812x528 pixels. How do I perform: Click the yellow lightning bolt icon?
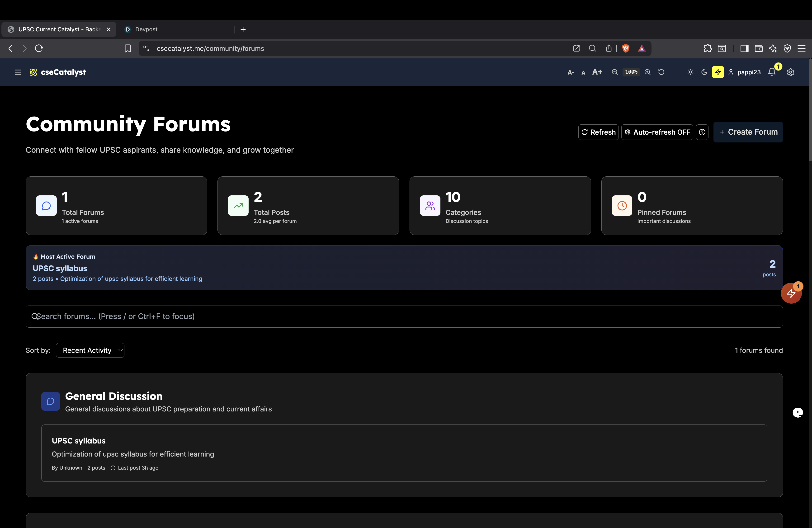[718, 72]
